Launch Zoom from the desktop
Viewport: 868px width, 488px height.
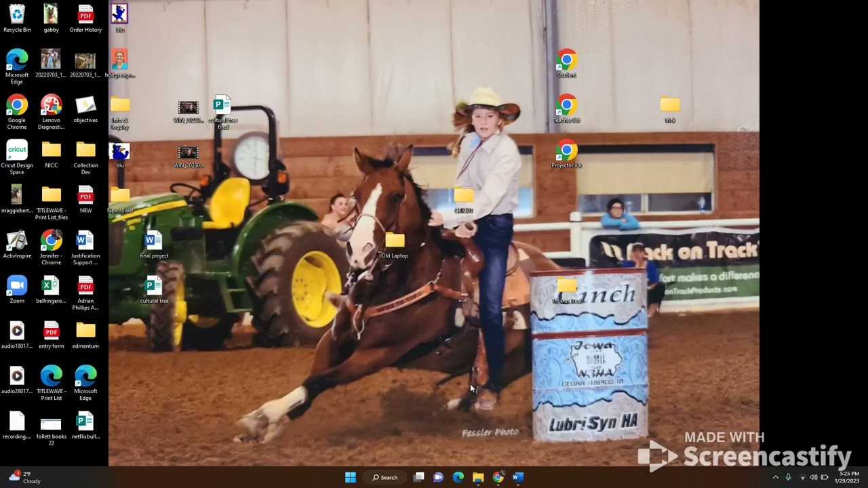coord(17,289)
